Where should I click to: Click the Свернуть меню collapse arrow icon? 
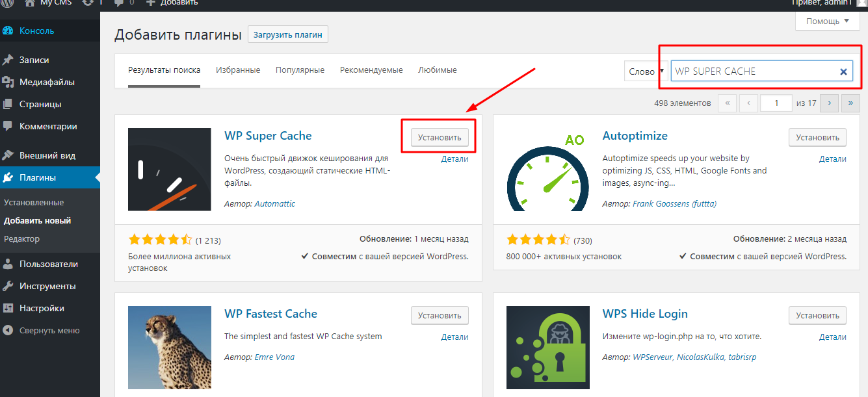click(x=8, y=330)
